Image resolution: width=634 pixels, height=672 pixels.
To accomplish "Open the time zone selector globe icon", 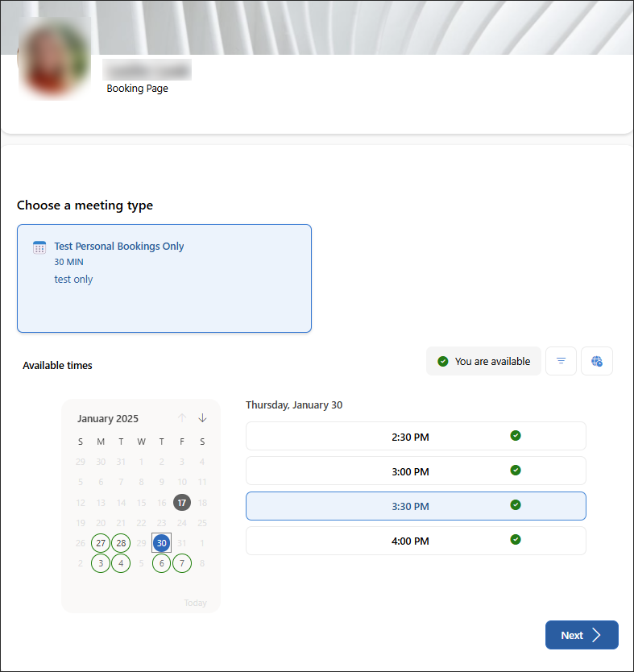I will point(597,361).
